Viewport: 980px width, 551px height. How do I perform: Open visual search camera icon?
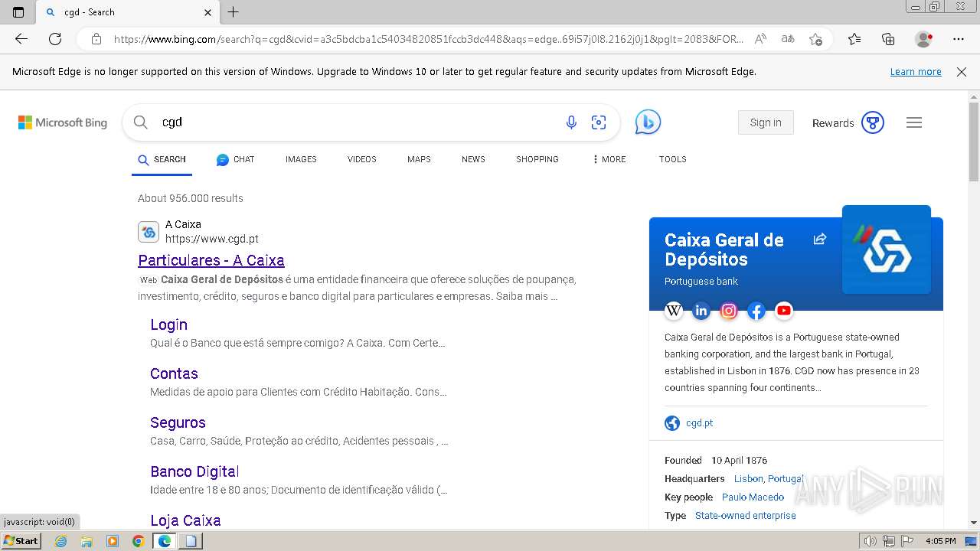599,122
